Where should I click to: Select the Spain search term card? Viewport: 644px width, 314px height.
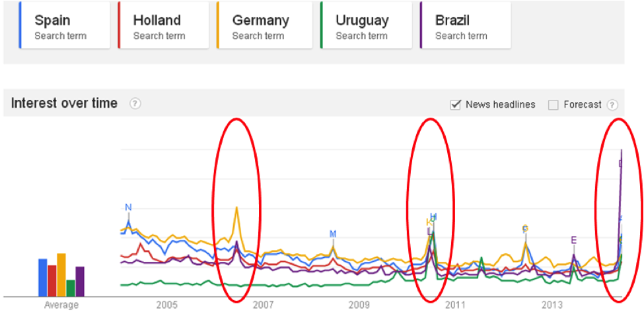click(x=64, y=25)
